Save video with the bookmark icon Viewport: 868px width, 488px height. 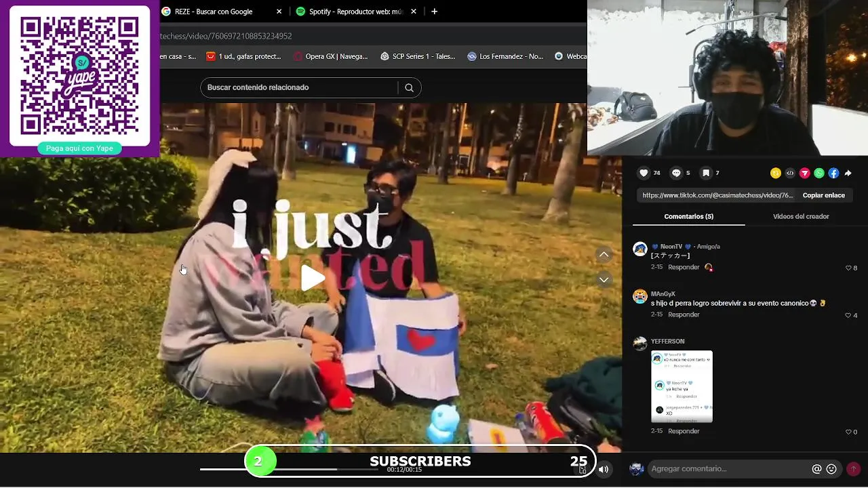[706, 173]
